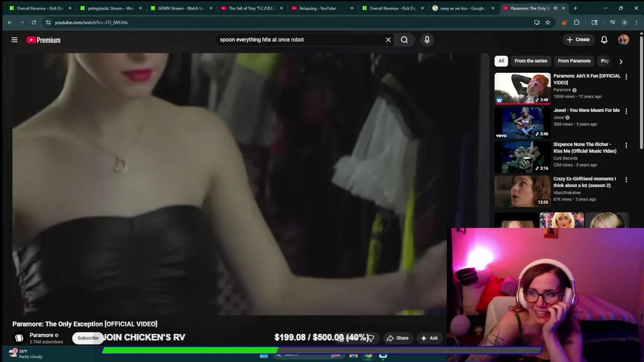Share the video with Share button
Viewport: 644px width, 362px height.
coord(397,338)
